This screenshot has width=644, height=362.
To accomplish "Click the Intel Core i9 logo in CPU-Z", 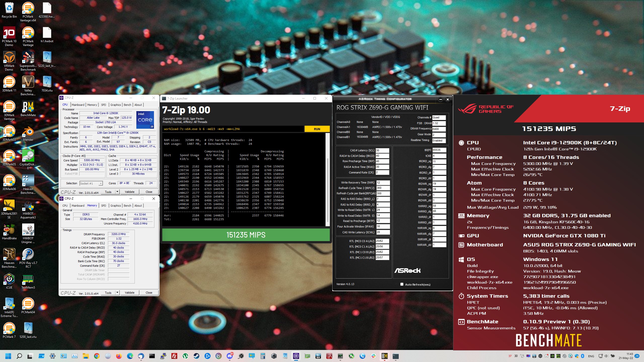I will [145, 120].
